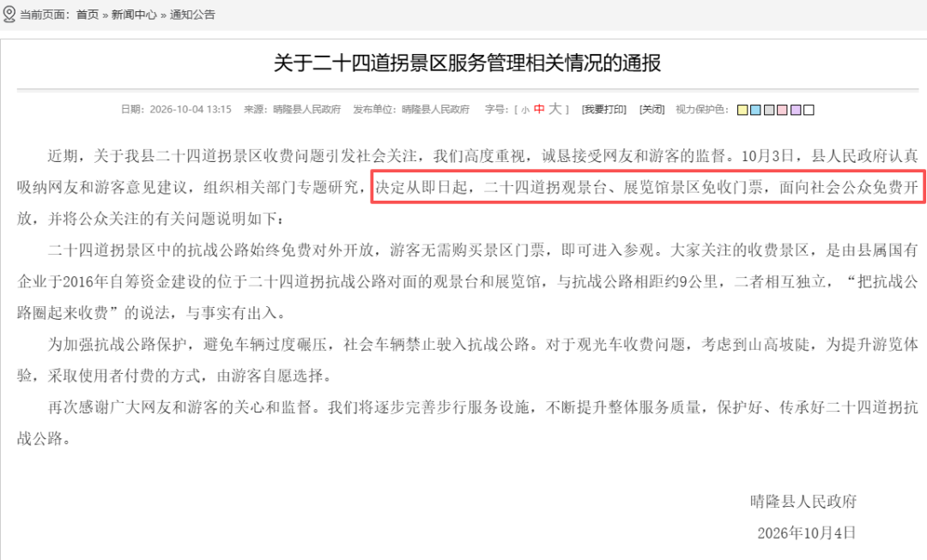Navigate to 通知公告 in the breadcrumb
The image size is (927, 560).
[x=193, y=15]
